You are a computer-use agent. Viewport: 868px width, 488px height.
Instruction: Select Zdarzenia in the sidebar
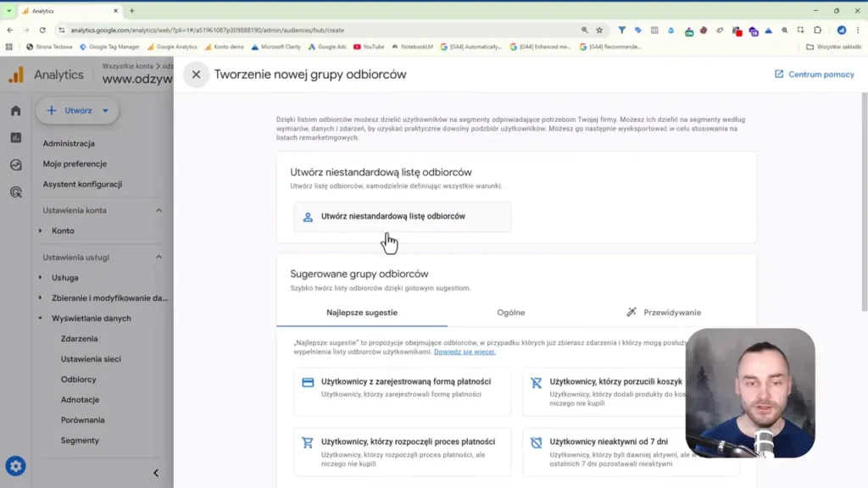79,339
